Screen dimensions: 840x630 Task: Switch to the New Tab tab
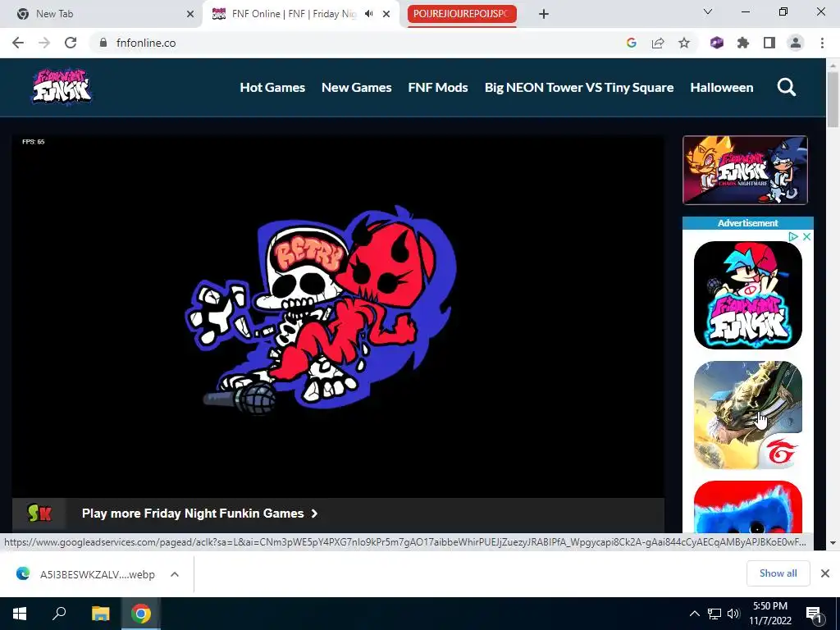click(101, 14)
